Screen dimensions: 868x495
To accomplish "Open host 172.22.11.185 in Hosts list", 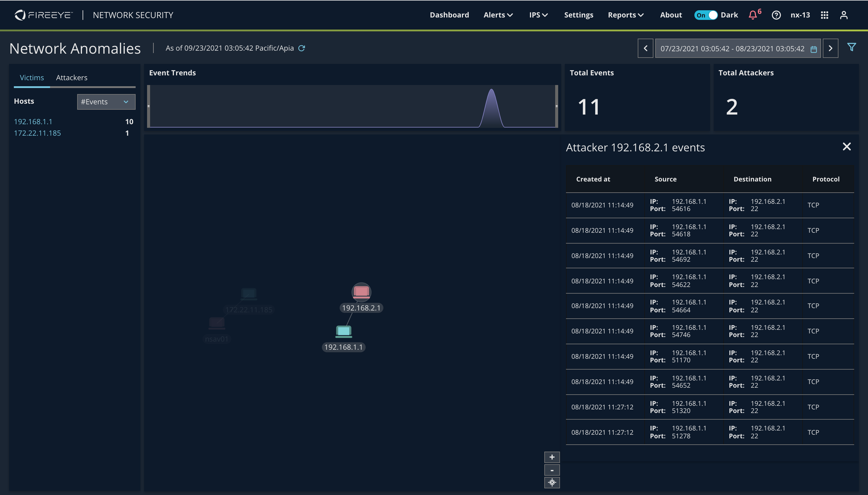I will pos(37,133).
